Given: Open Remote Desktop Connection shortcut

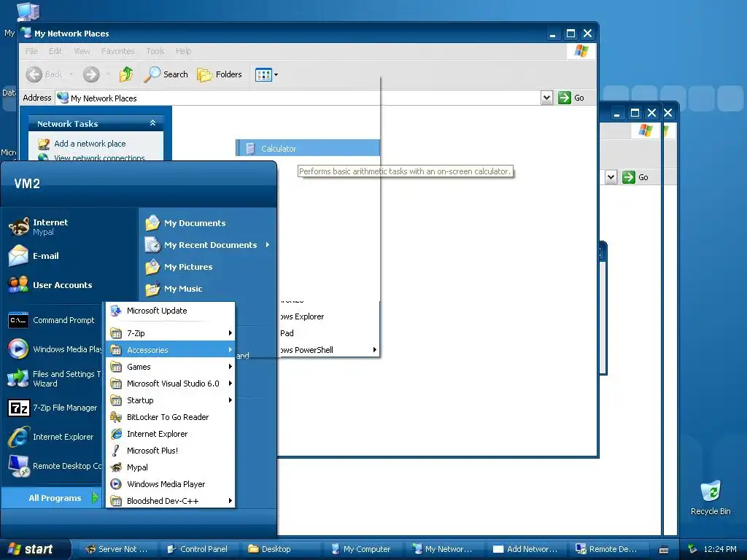Looking at the screenshot, I should pos(55,466).
